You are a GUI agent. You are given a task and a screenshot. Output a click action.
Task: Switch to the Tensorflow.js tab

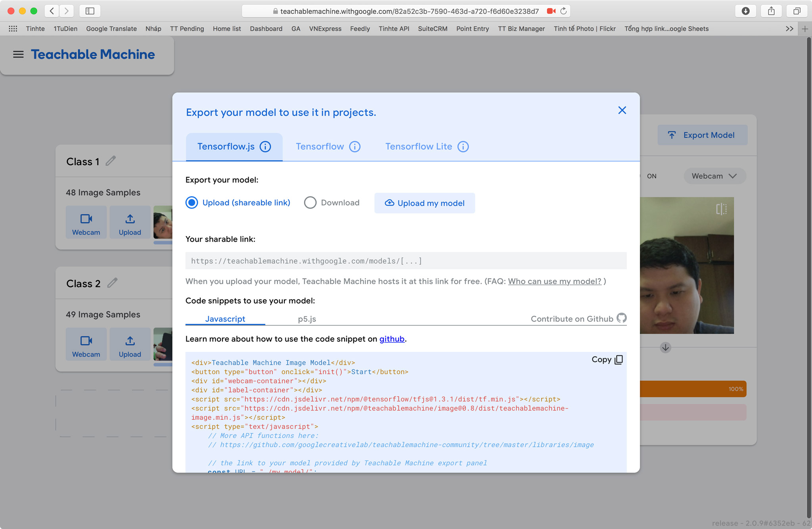tap(234, 147)
